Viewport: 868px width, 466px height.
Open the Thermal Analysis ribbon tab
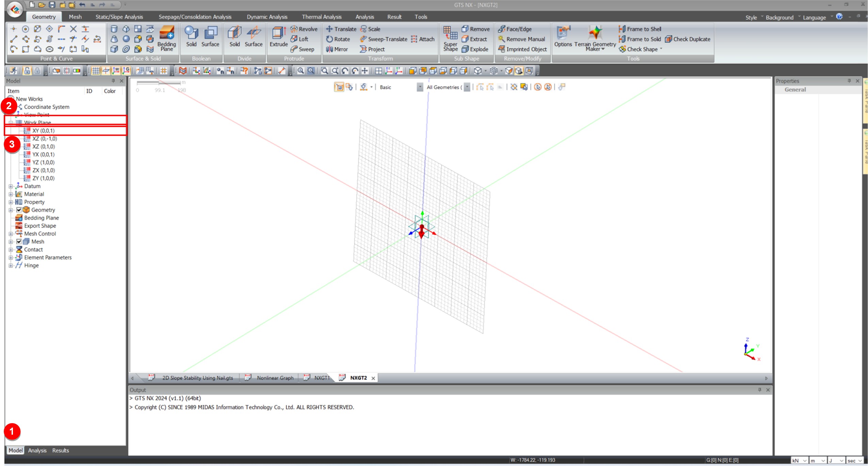322,17
